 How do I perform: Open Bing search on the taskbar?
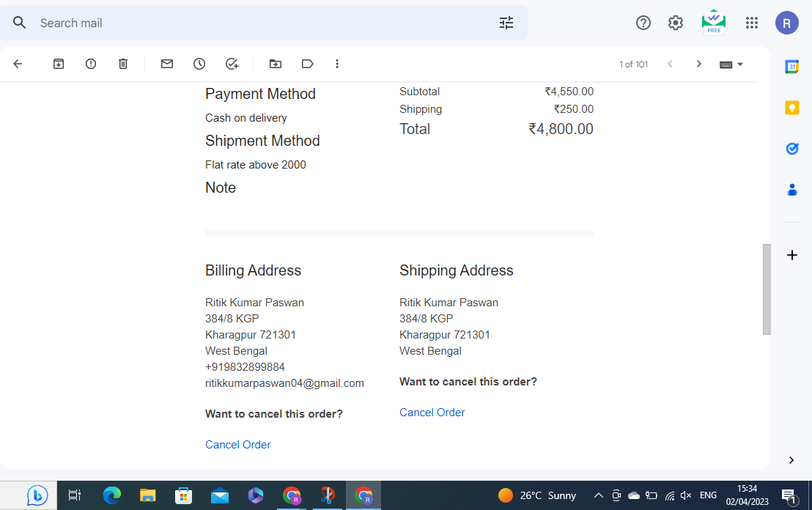[x=37, y=495]
